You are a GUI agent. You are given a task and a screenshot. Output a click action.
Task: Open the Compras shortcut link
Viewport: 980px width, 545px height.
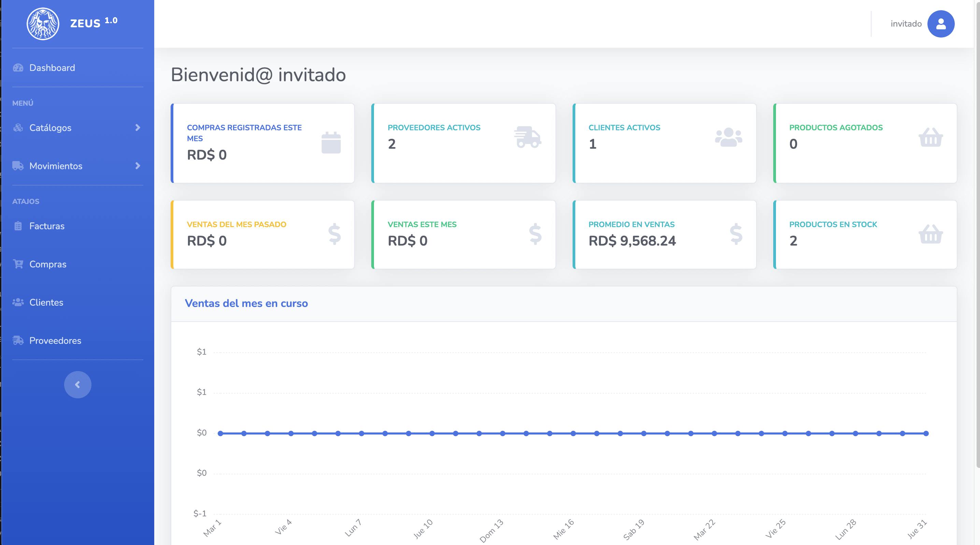click(47, 264)
